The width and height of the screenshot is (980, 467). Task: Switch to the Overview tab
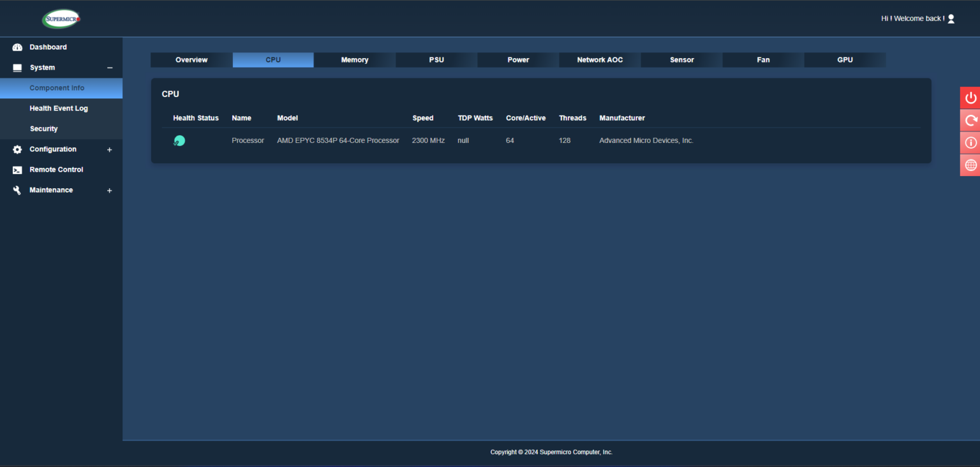(191, 60)
